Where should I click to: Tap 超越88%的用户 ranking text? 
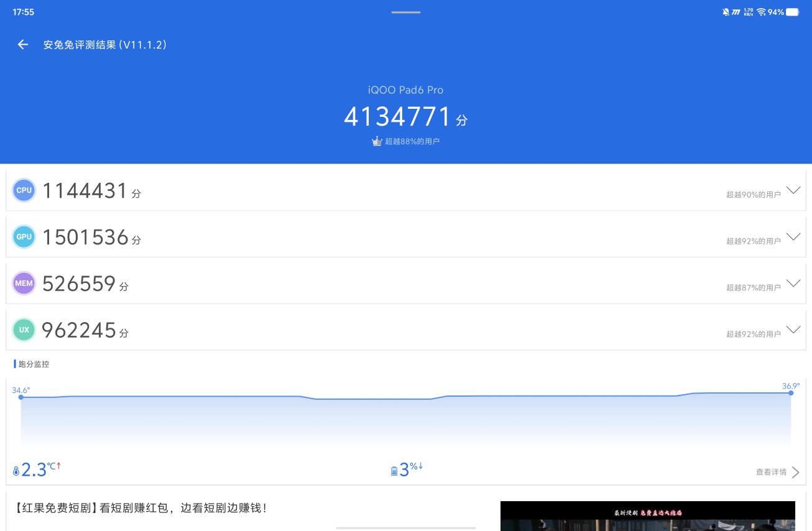point(412,142)
